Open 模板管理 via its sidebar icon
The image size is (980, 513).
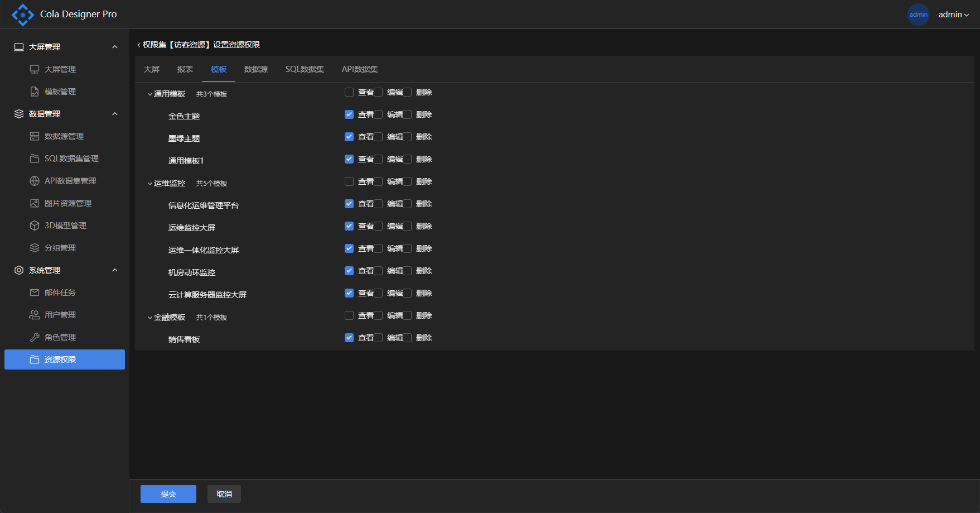(x=35, y=92)
